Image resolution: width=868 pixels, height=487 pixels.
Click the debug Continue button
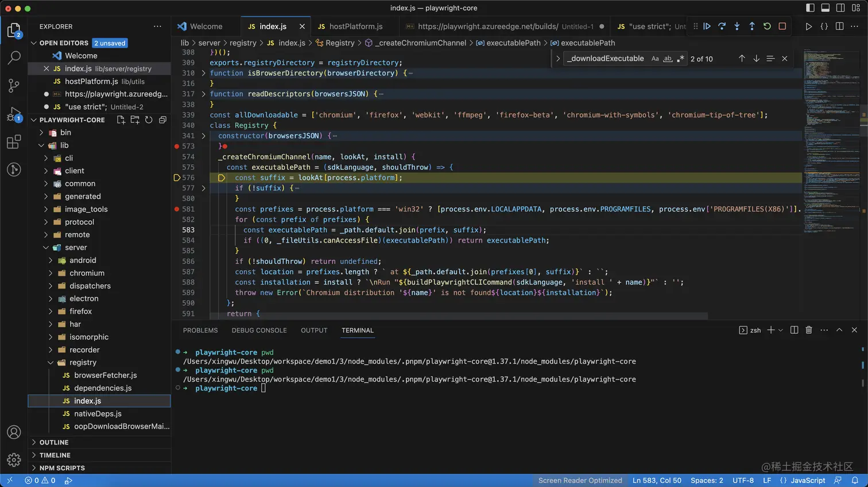(707, 26)
